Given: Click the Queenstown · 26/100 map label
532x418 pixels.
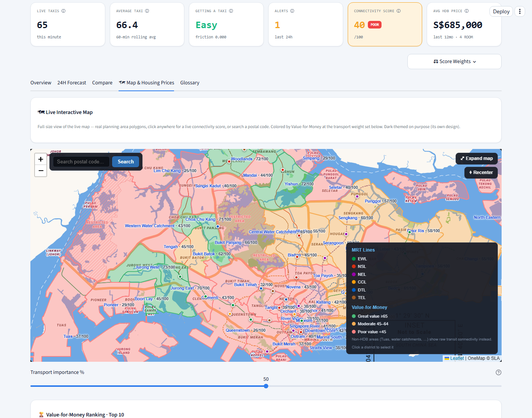Looking at the screenshot, I should click(245, 330).
